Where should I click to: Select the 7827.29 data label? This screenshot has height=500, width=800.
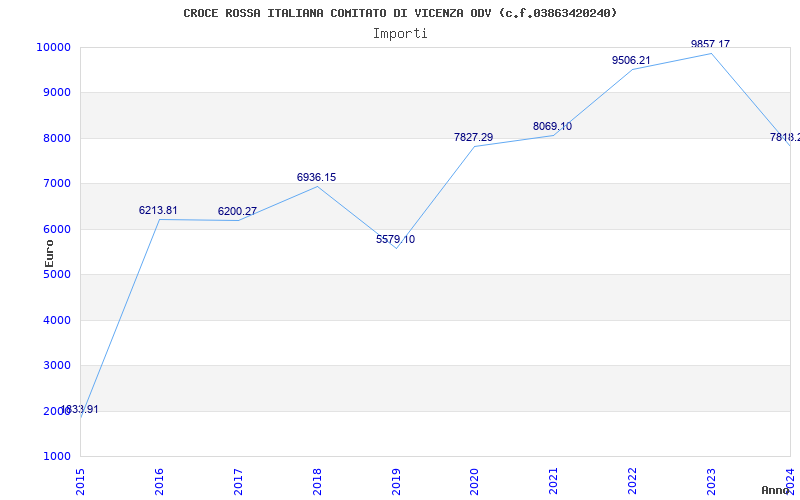[x=473, y=137]
